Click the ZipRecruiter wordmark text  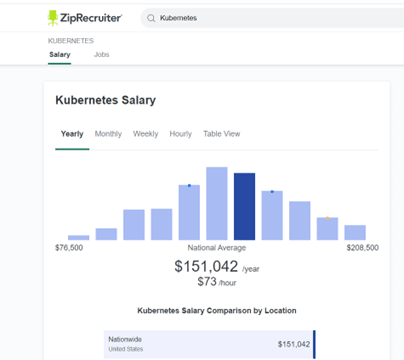coord(91,18)
